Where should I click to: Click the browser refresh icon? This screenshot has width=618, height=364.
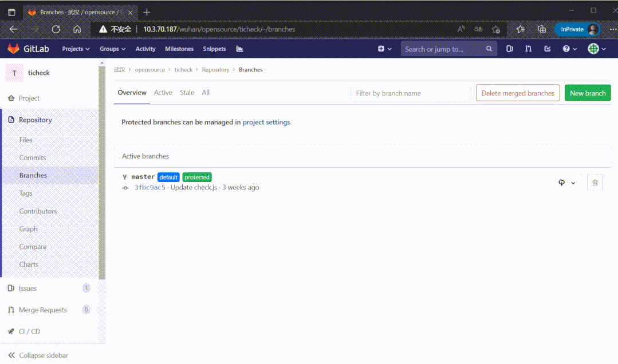56,29
